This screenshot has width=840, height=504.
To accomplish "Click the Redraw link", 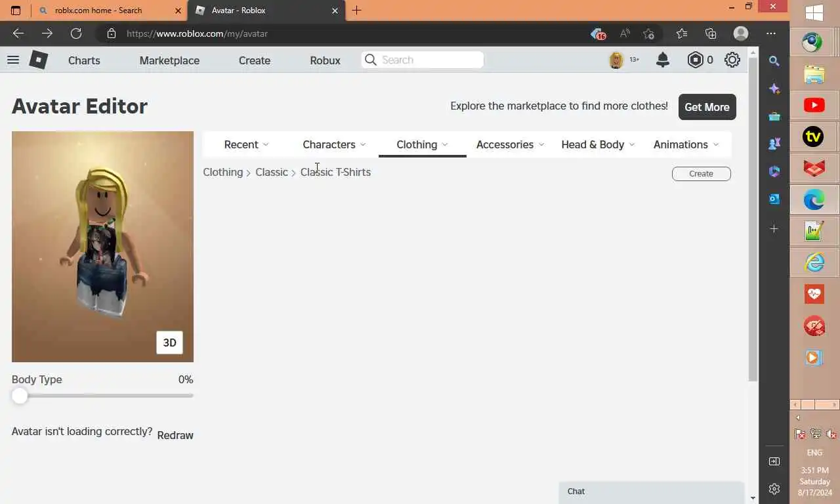I will tap(175, 435).
